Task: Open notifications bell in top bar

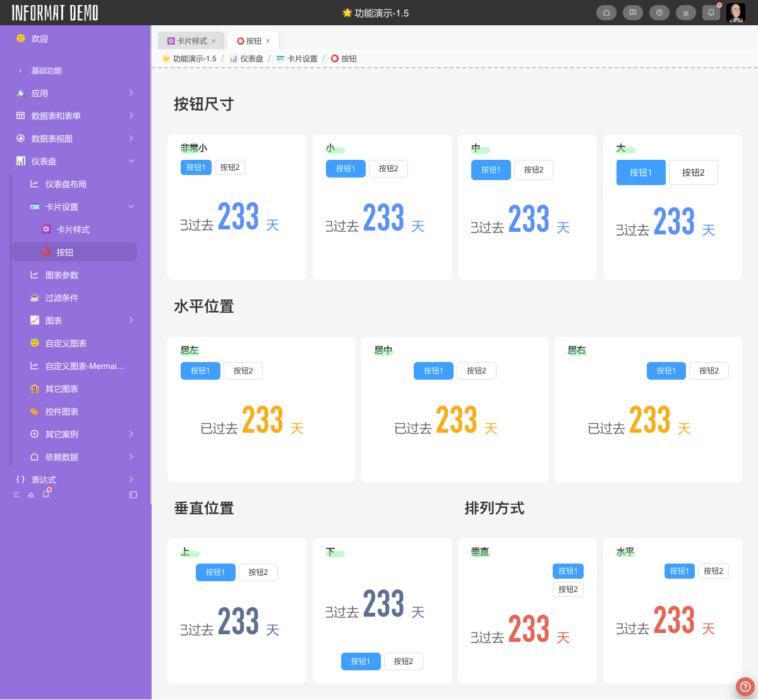Action: point(711,13)
